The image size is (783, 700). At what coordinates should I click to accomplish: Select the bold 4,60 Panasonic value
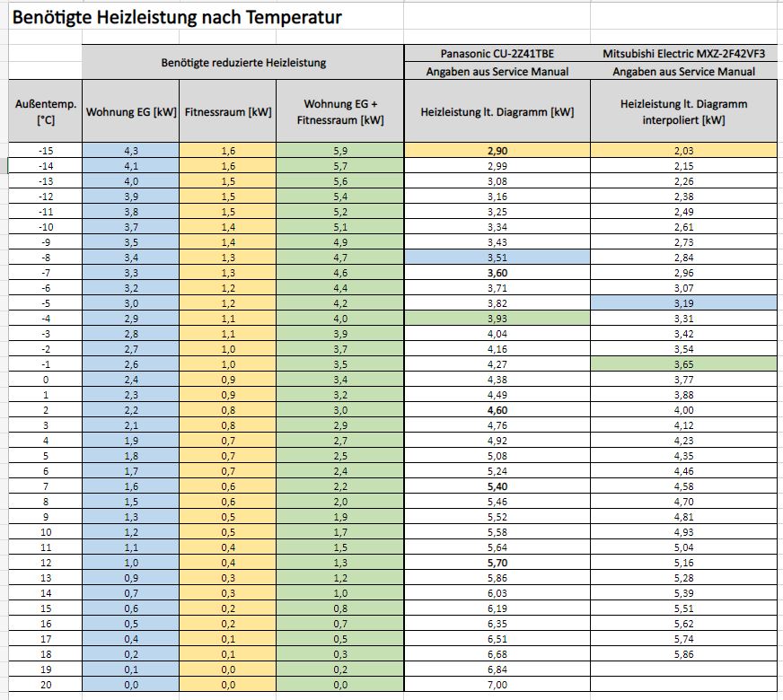click(x=497, y=409)
